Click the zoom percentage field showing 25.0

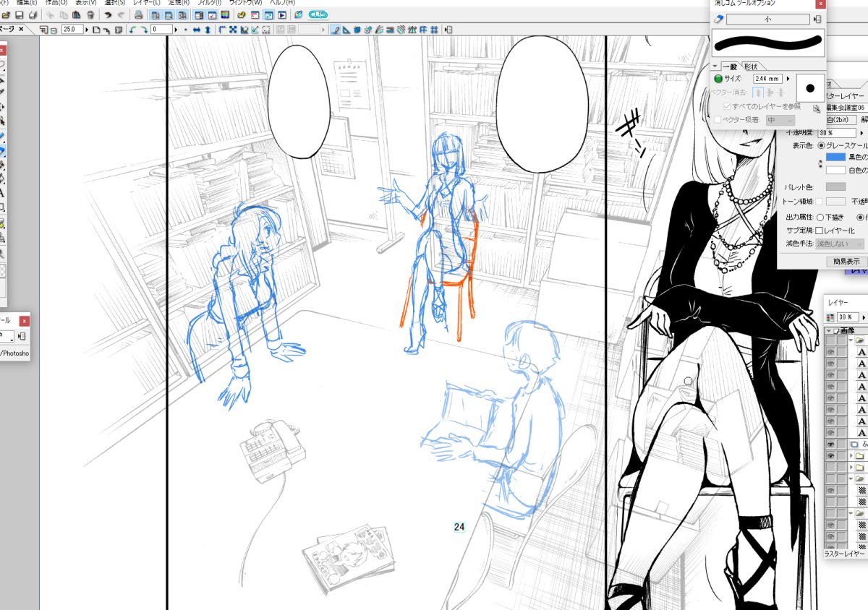tap(72, 30)
